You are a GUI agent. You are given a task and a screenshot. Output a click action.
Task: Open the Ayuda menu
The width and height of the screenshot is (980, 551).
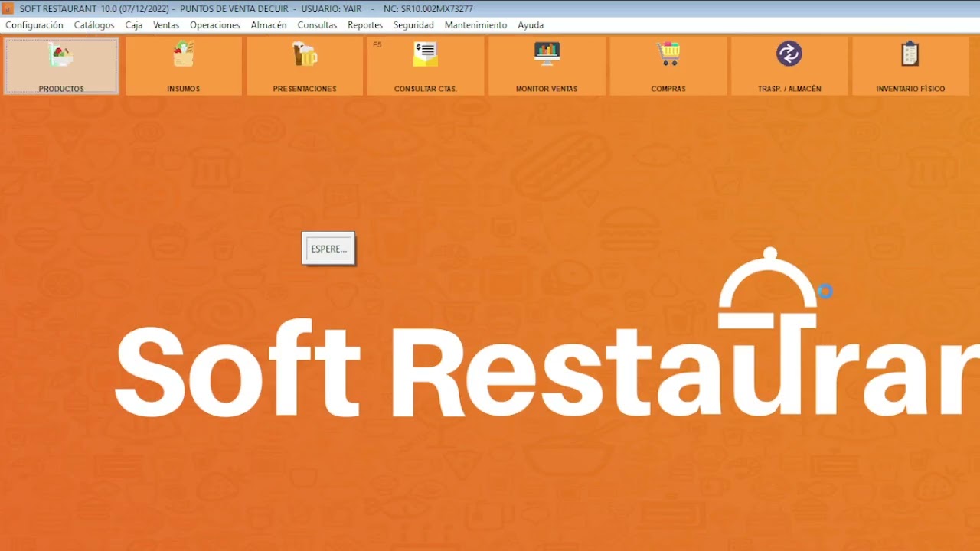531,25
